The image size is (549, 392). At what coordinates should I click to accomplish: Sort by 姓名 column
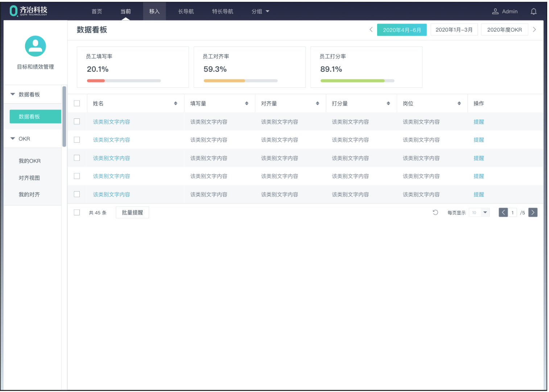176,103
